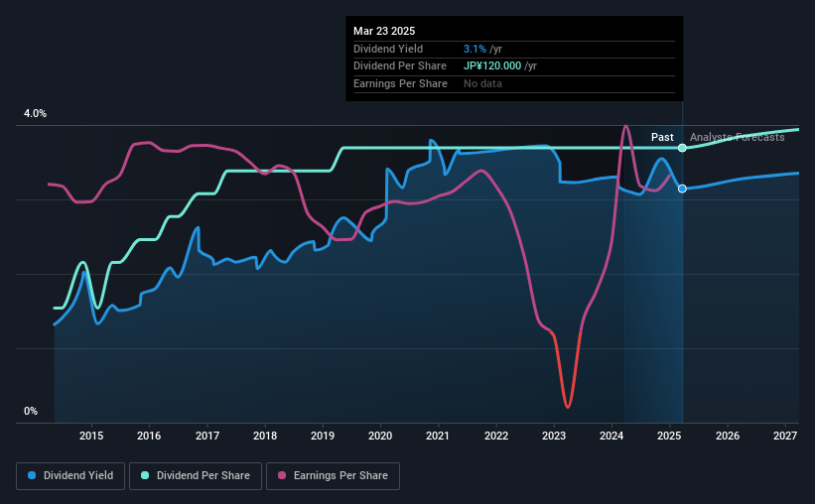Click the 'Earnings Per Share' tooltip row label
The height and width of the screenshot is (504, 815).
click(400, 83)
